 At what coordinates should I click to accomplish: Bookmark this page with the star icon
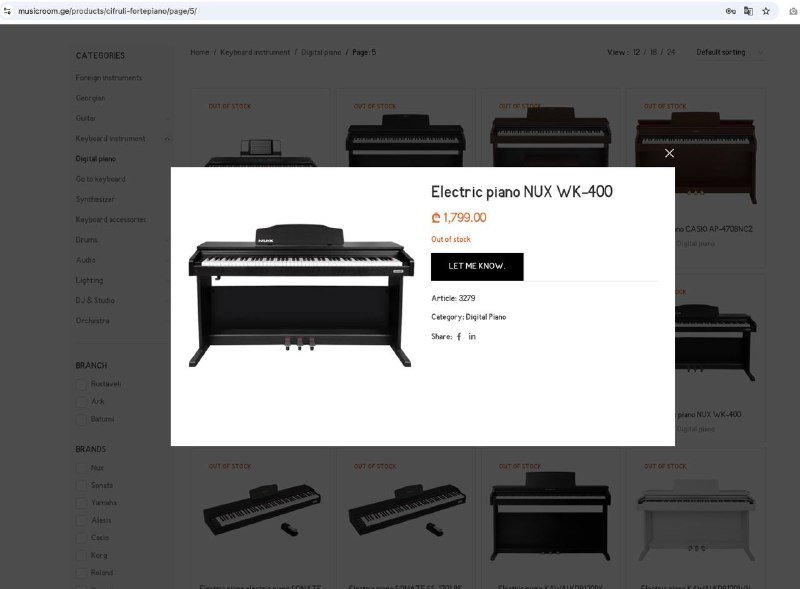766,11
